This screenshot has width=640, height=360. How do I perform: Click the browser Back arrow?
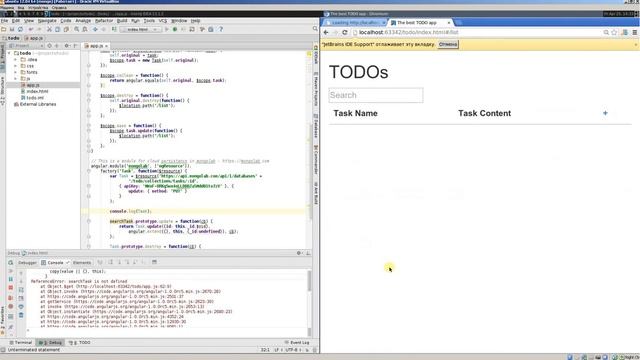tap(326, 32)
